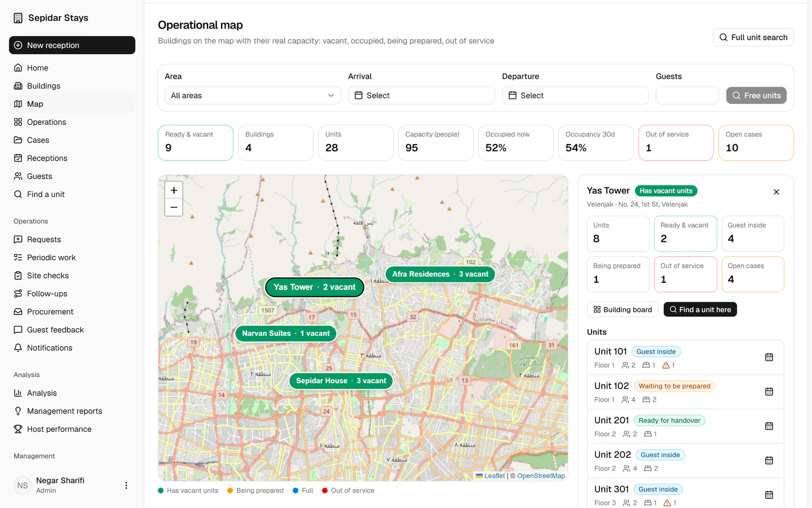Open user menu via three-dot icon
The image size is (812, 508).
[126, 485]
